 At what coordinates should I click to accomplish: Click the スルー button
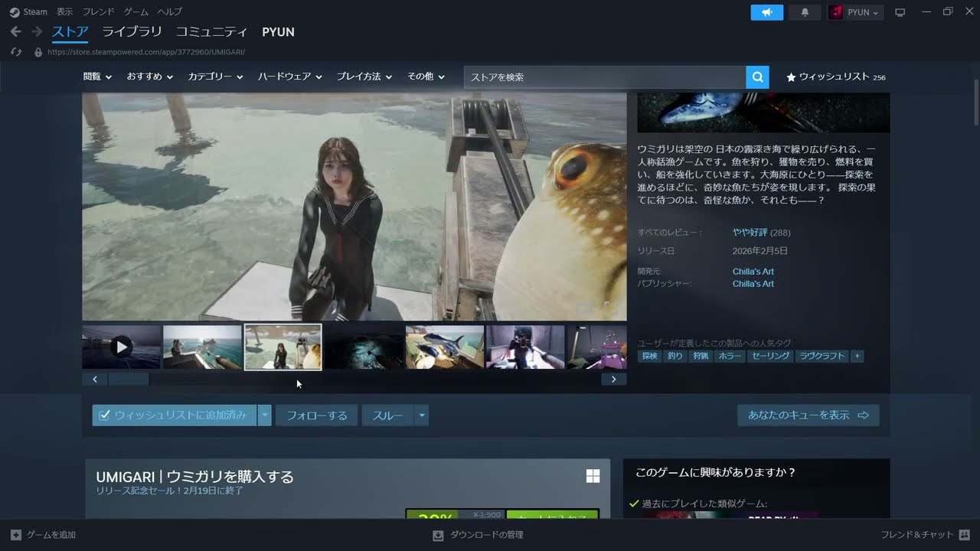point(387,415)
